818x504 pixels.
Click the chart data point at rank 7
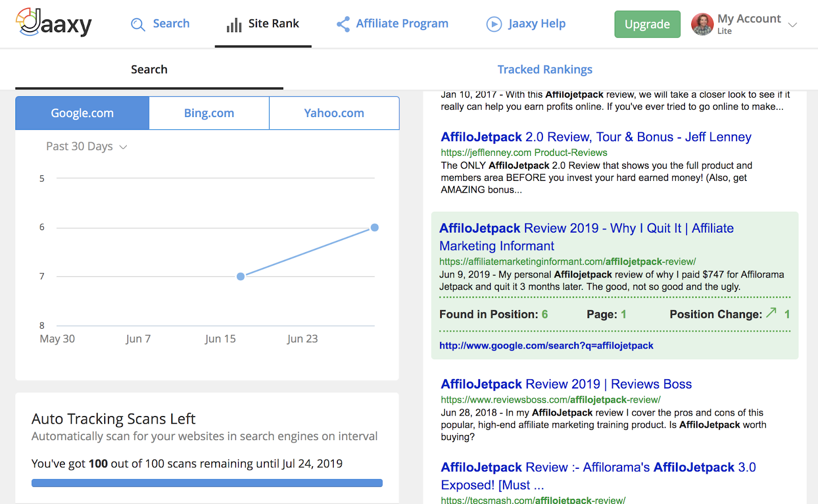coord(241,277)
